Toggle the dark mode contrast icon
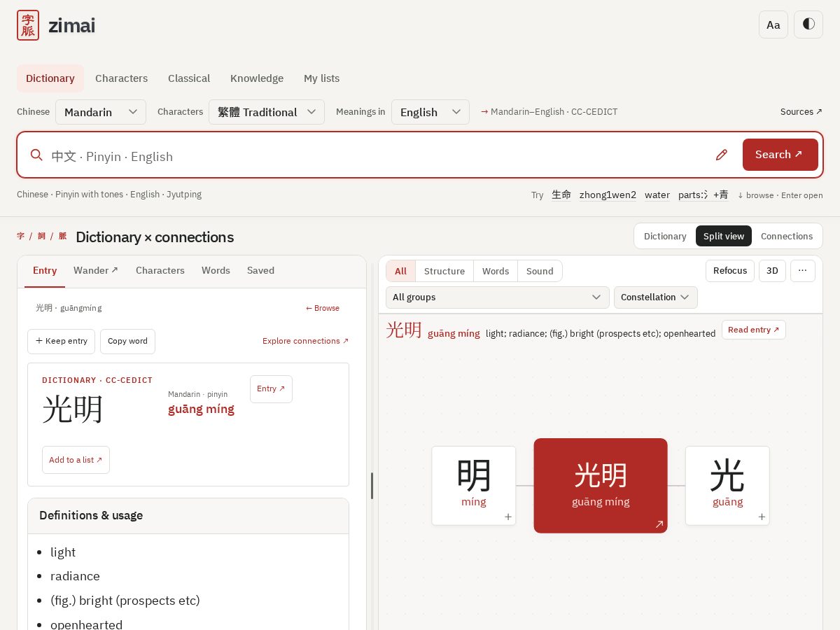 click(x=808, y=24)
